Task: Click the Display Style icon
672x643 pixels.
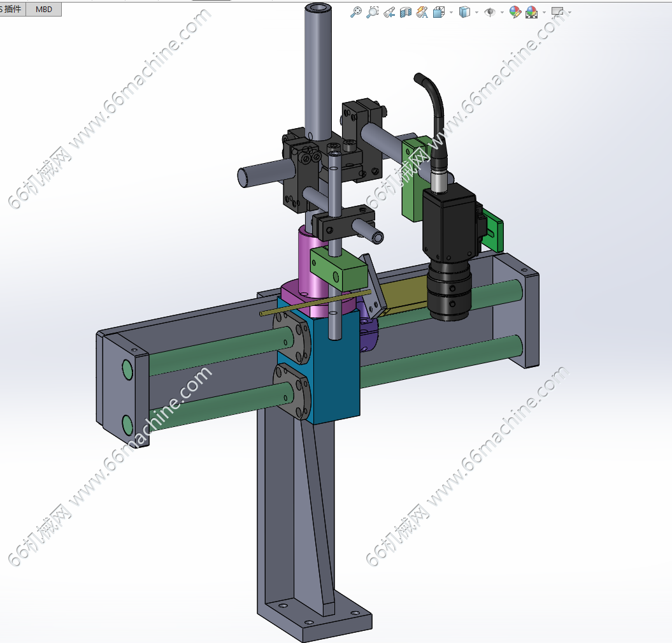Action: (x=464, y=12)
